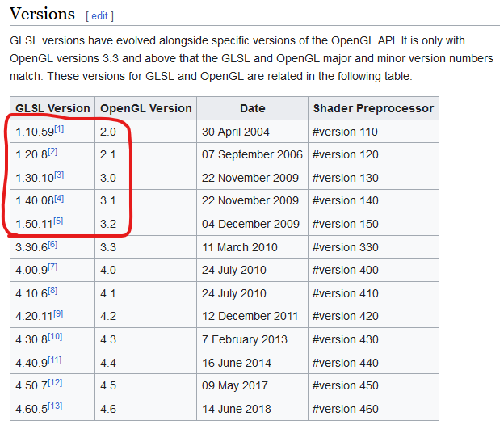Screen dimensions: 504x429
Task: Open footnote [2] next to 1.20.8
Action: 52,151
